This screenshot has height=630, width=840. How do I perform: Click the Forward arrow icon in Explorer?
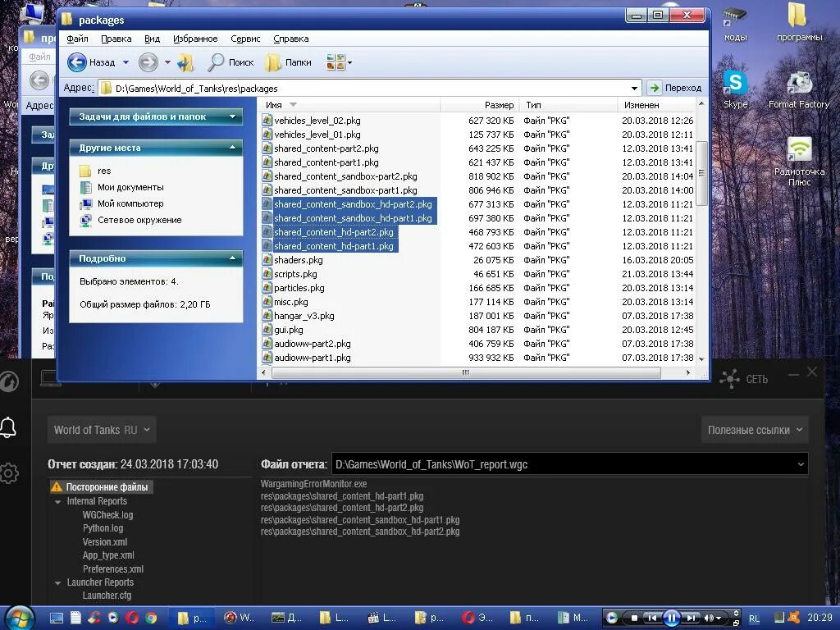click(x=148, y=62)
